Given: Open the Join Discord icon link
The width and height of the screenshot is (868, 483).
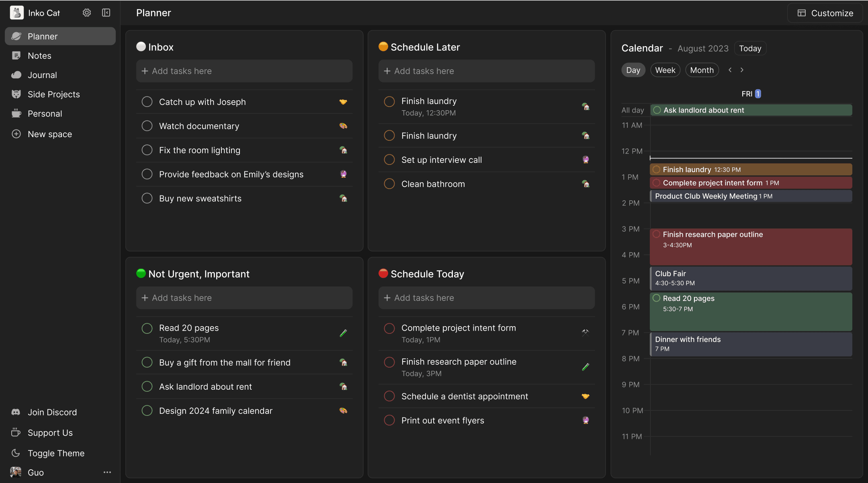Looking at the screenshot, I should [16, 412].
